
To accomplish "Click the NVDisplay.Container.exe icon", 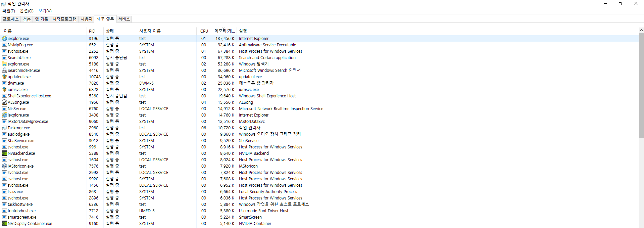I will pos(4,224).
